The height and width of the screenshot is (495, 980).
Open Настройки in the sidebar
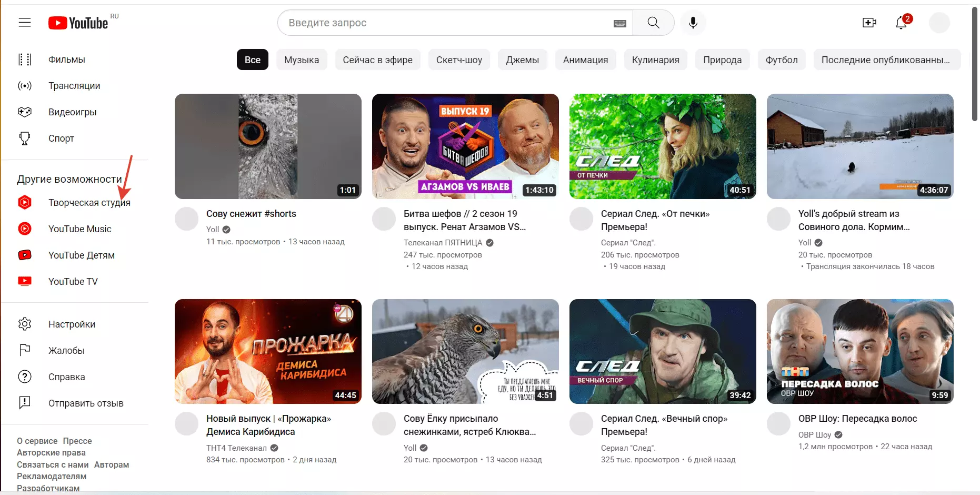tap(72, 324)
